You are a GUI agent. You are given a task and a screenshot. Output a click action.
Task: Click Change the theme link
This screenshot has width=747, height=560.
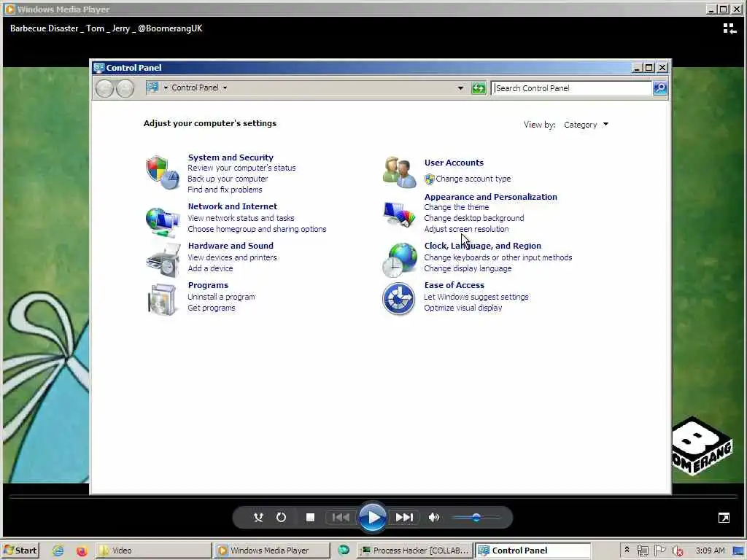pos(457,208)
